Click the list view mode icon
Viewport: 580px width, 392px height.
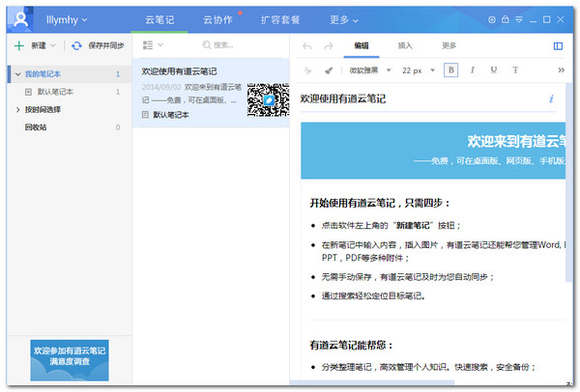(148, 45)
